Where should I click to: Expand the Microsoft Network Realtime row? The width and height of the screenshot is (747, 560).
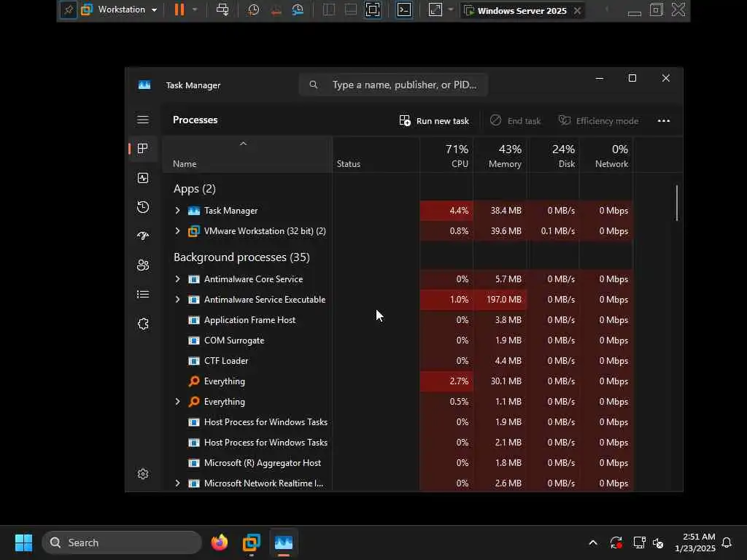click(x=178, y=483)
